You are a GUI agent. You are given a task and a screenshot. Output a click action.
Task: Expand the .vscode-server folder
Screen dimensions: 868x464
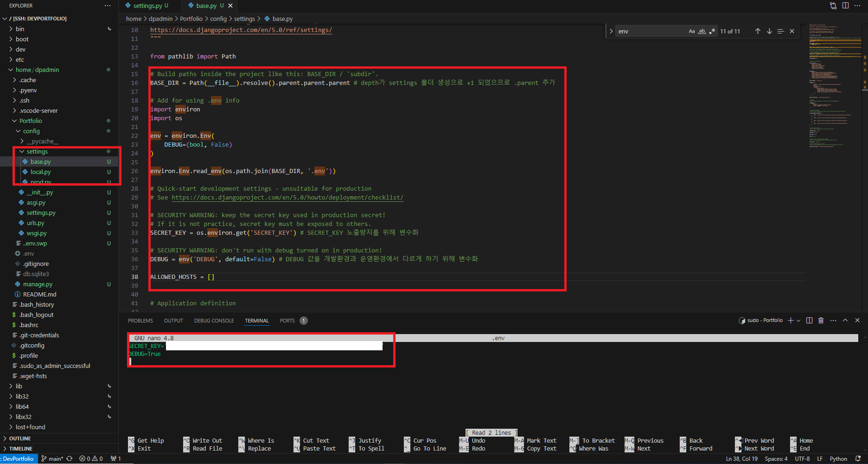tap(38, 110)
